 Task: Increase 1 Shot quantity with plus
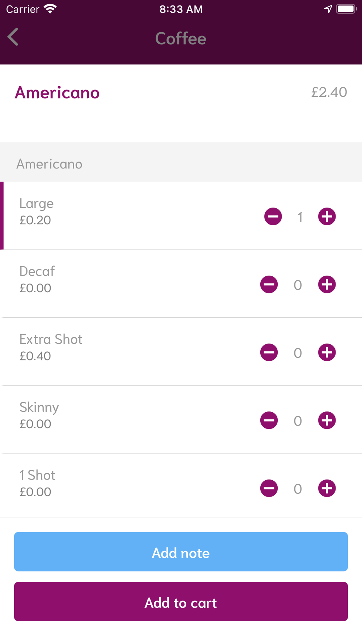(x=327, y=488)
